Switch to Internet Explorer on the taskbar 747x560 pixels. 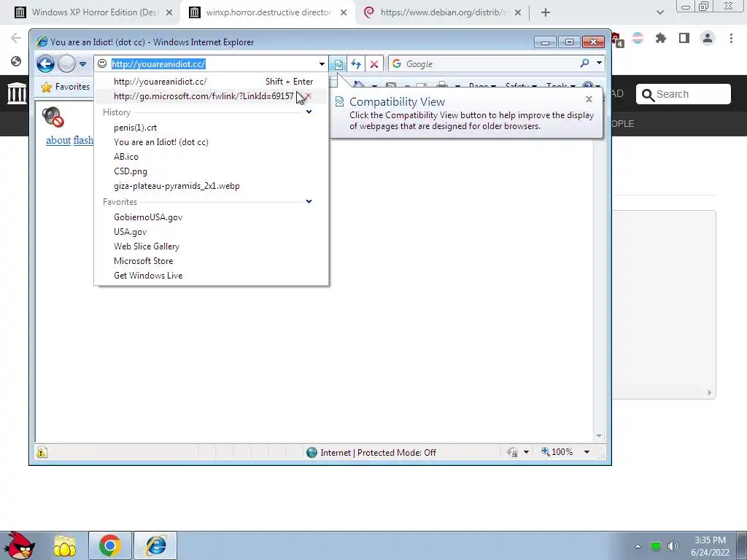click(156, 545)
